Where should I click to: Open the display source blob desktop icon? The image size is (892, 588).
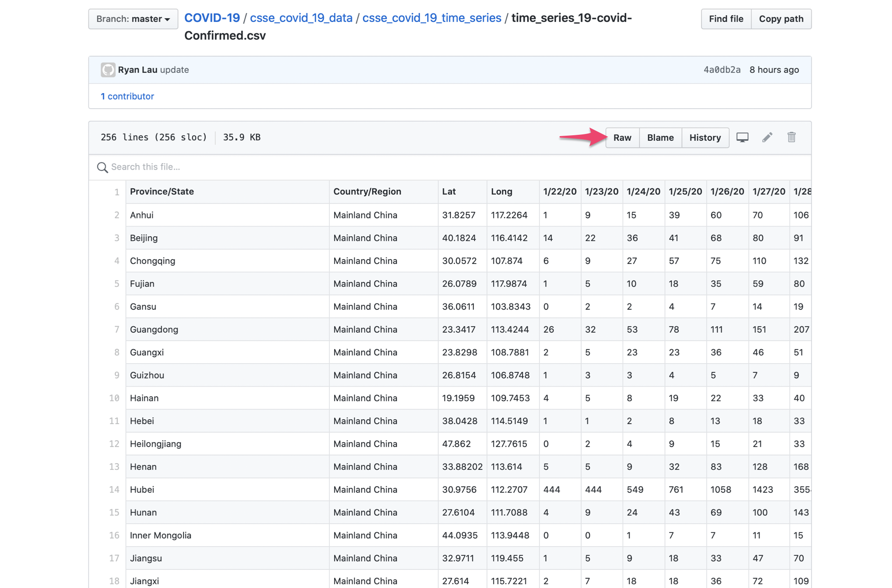tap(742, 137)
